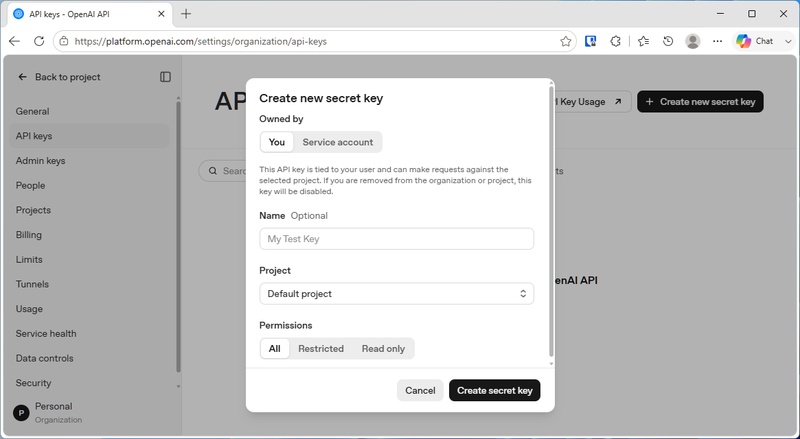Choose Restricted permissions
The width and height of the screenshot is (800, 439).
tap(321, 349)
